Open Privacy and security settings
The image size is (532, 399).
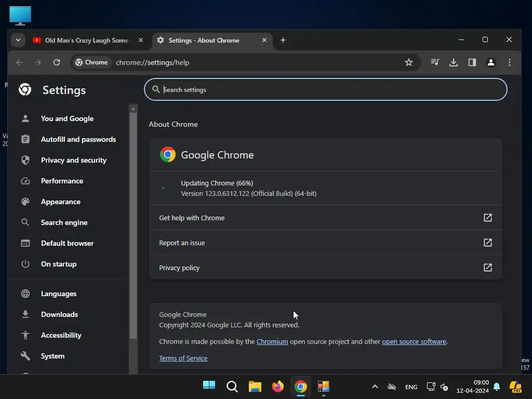[74, 160]
